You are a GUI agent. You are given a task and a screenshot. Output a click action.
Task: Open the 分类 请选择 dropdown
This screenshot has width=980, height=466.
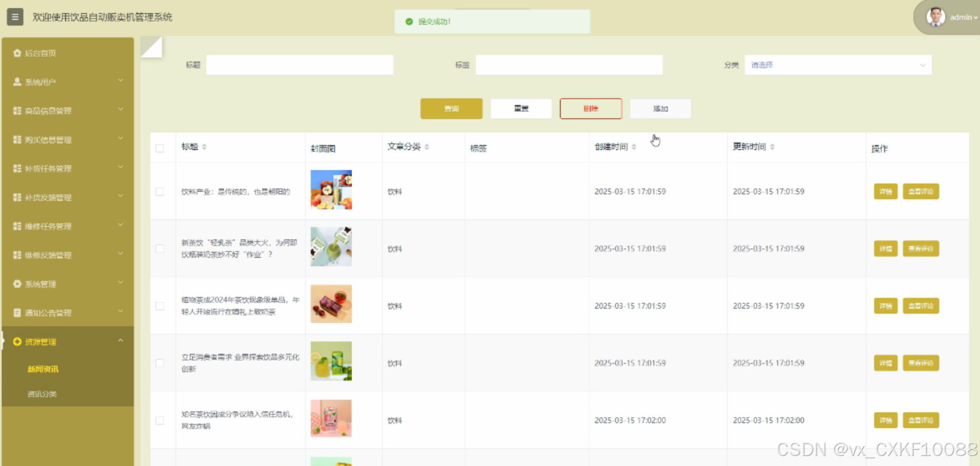tap(838, 65)
